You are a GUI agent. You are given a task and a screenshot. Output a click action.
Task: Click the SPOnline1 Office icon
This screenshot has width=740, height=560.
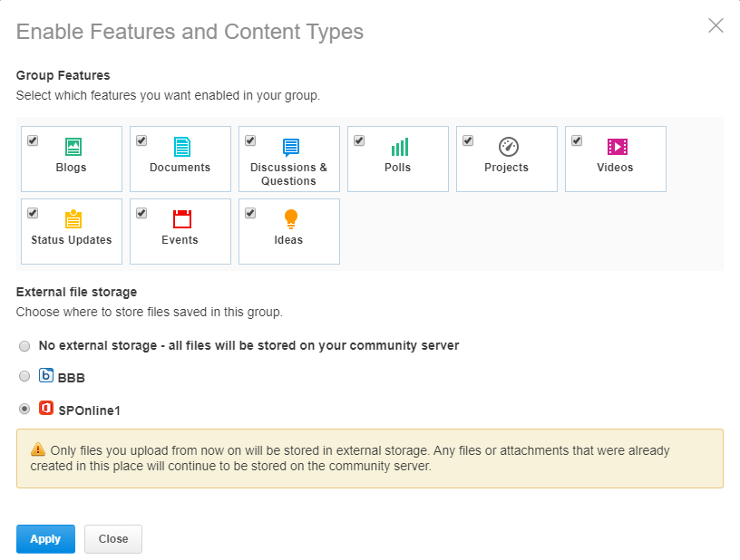pos(45,408)
